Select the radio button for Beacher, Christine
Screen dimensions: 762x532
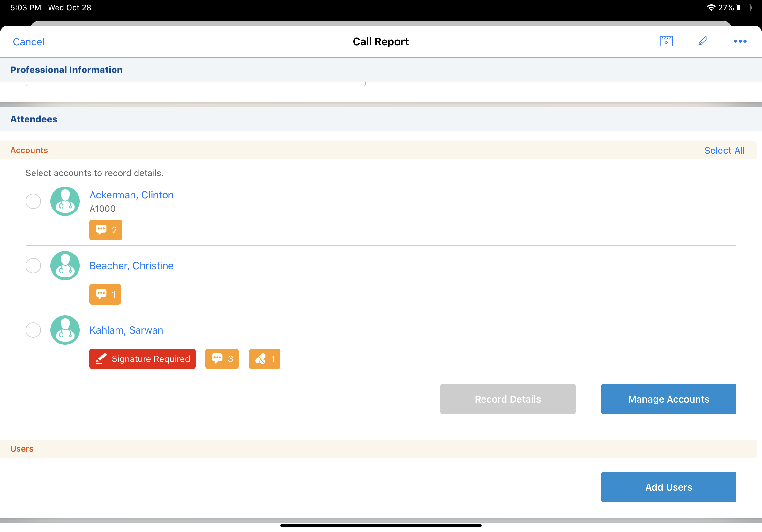coord(33,266)
